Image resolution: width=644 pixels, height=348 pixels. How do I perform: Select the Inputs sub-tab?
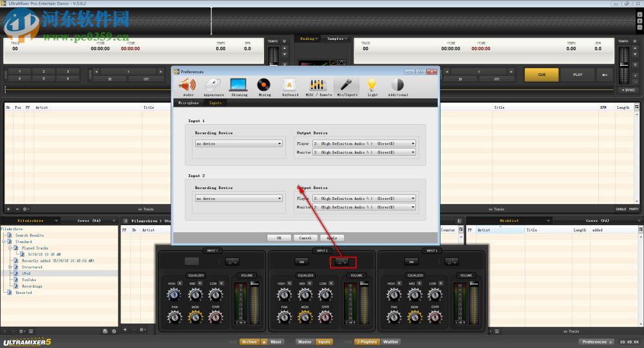pyautogui.click(x=215, y=103)
